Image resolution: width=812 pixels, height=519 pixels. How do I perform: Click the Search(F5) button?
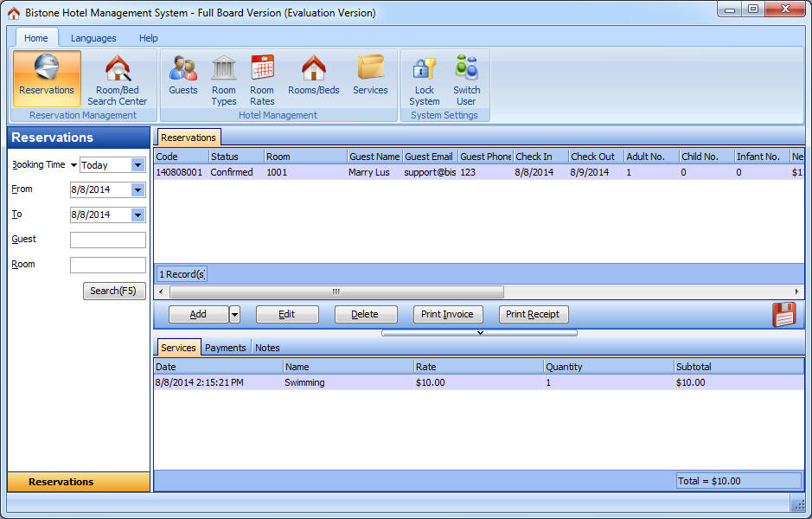click(113, 291)
